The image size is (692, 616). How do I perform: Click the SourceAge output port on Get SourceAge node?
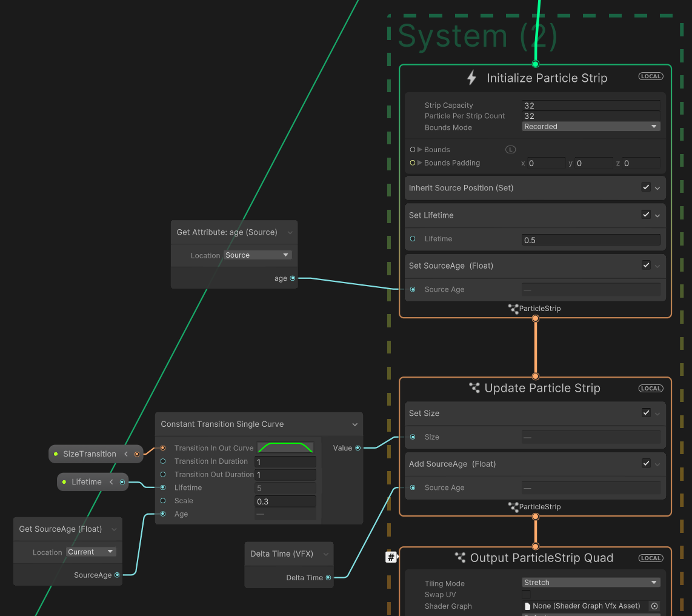tap(117, 575)
